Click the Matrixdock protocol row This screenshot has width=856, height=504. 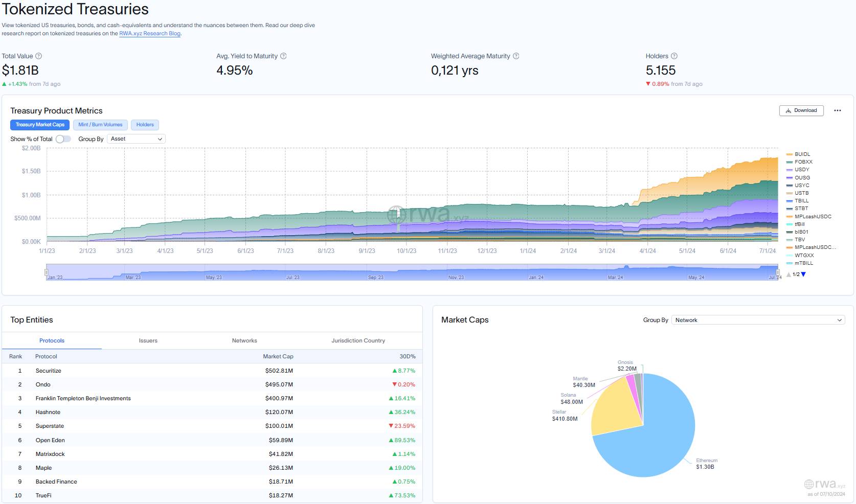[212, 454]
